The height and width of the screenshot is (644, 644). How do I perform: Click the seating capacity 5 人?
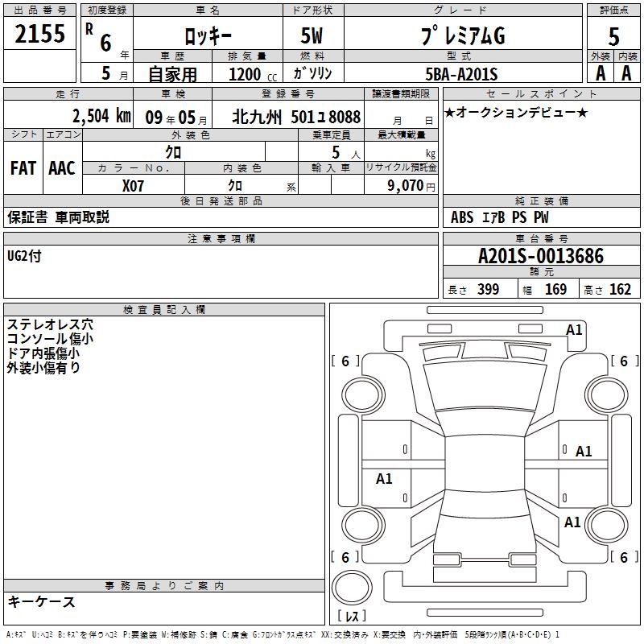tap(346, 152)
